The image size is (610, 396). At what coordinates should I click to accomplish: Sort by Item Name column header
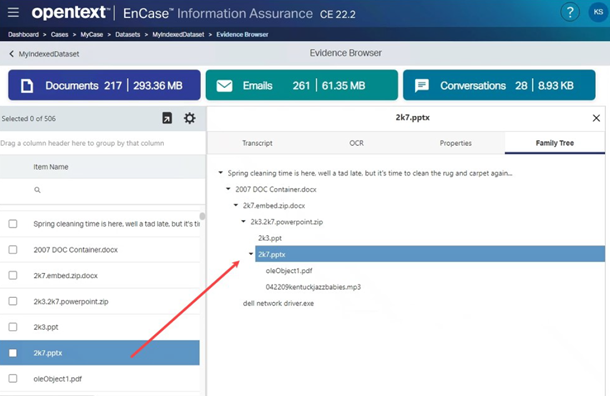pyautogui.click(x=51, y=167)
